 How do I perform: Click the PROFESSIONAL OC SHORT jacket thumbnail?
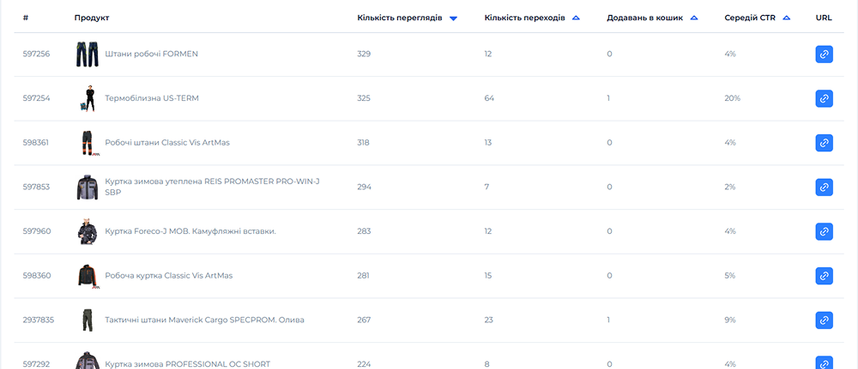[x=87, y=360]
